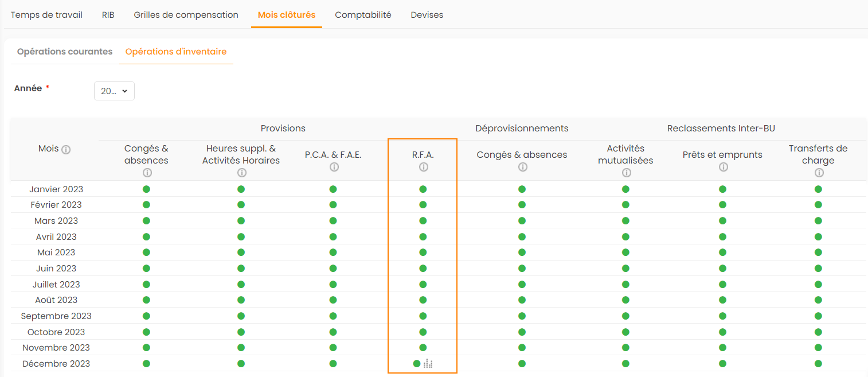Open info icon under Heures suppl. & Activités Horaires
This screenshot has width=868, height=377.
coord(241,173)
